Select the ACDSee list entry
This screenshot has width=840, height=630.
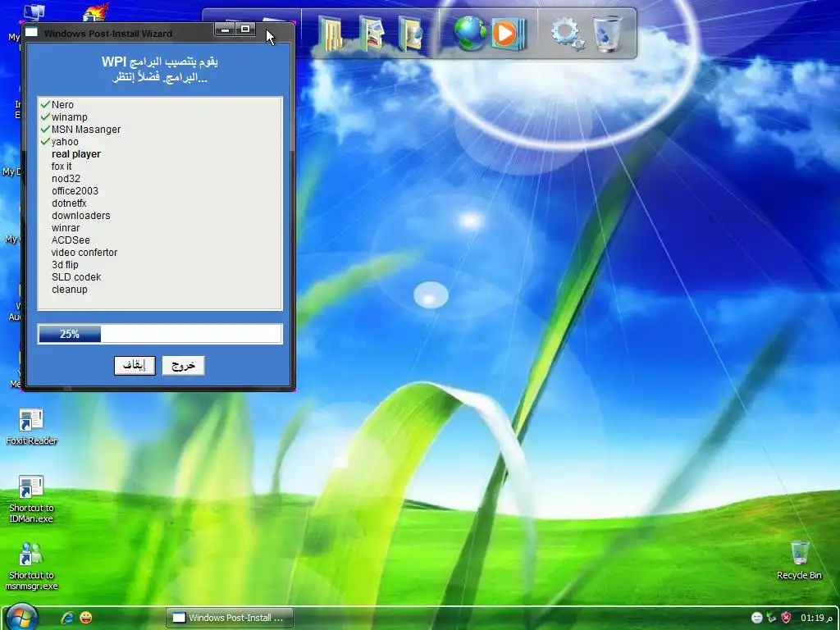71,240
